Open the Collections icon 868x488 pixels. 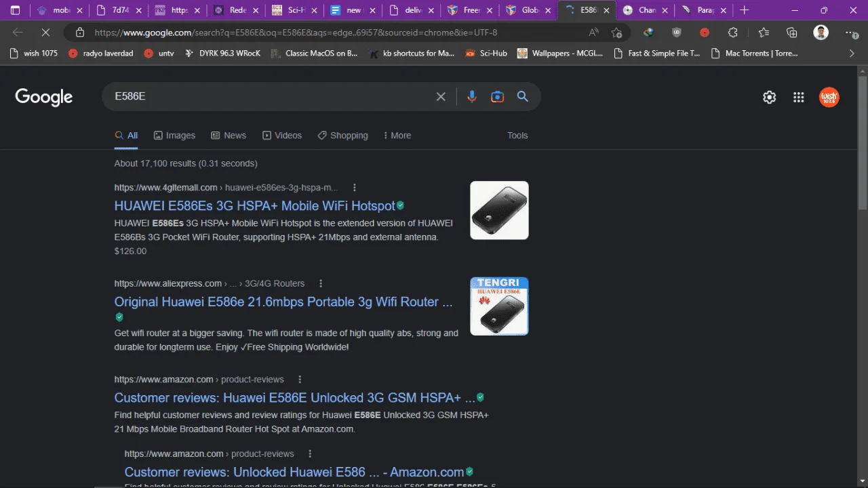coord(791,33)
